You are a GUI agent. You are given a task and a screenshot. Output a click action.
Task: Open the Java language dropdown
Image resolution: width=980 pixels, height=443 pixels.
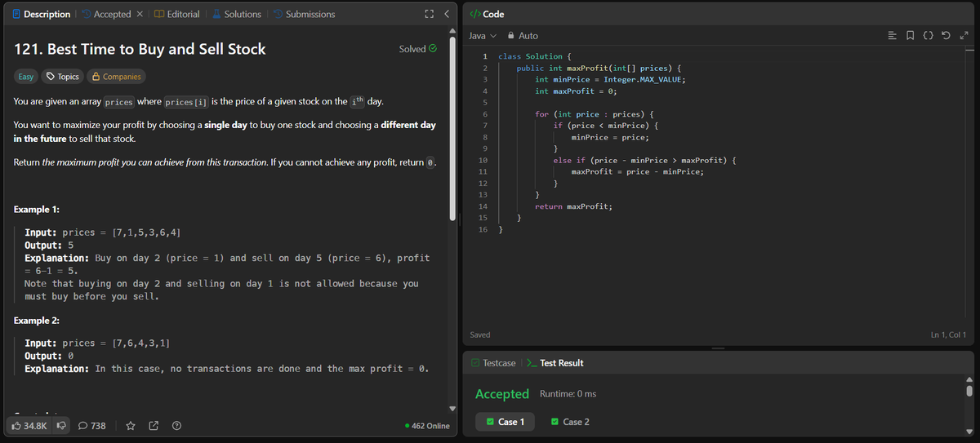coord(483,36)
